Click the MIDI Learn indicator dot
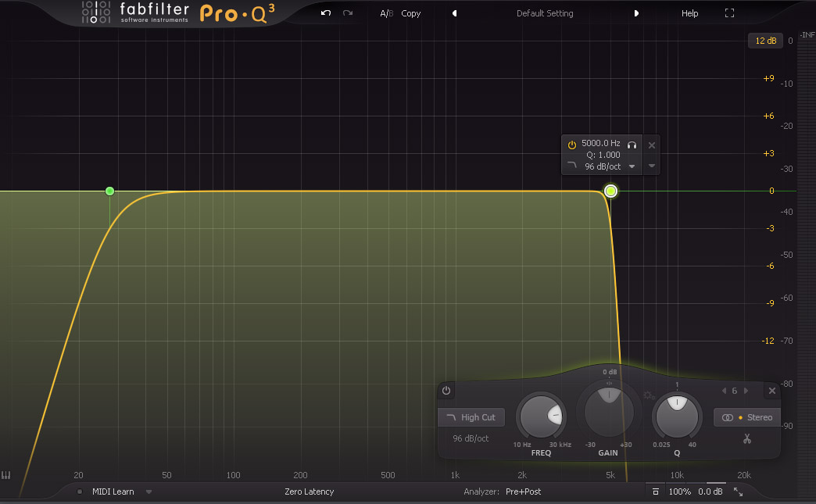This screenshot has height=504, width=816. point(79,491)
